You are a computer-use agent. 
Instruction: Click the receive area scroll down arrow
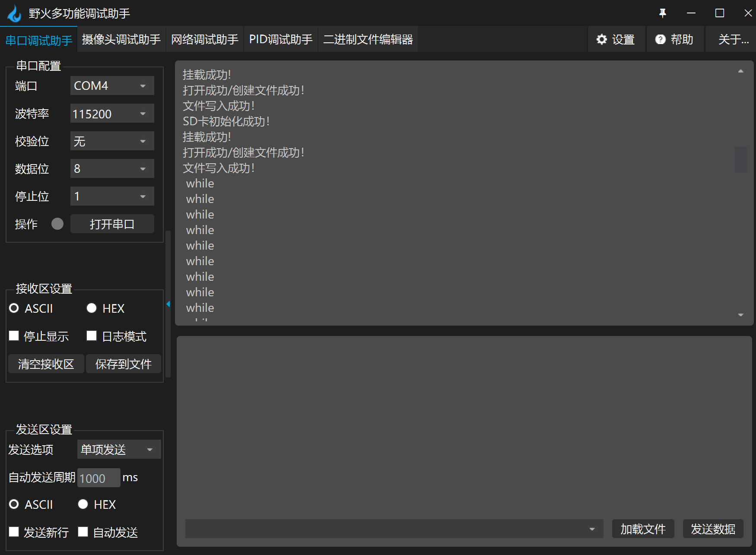tap(740, 315)
